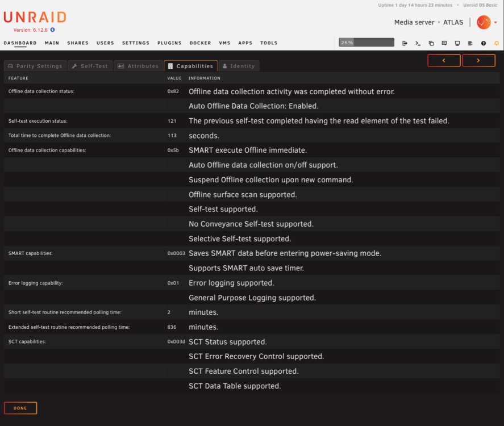
Task: Expand the account dropdown arrow
Action: [495, 23]
